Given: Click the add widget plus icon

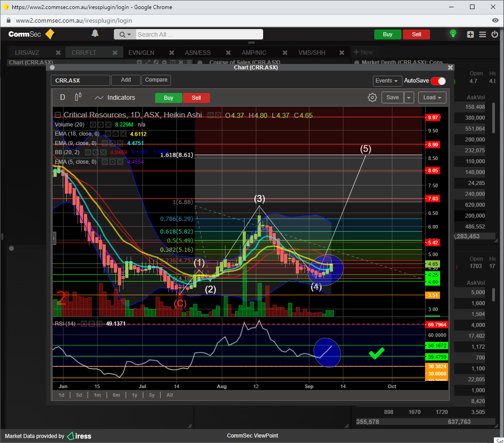Looking at the screenshot, I should coord(470,34).
